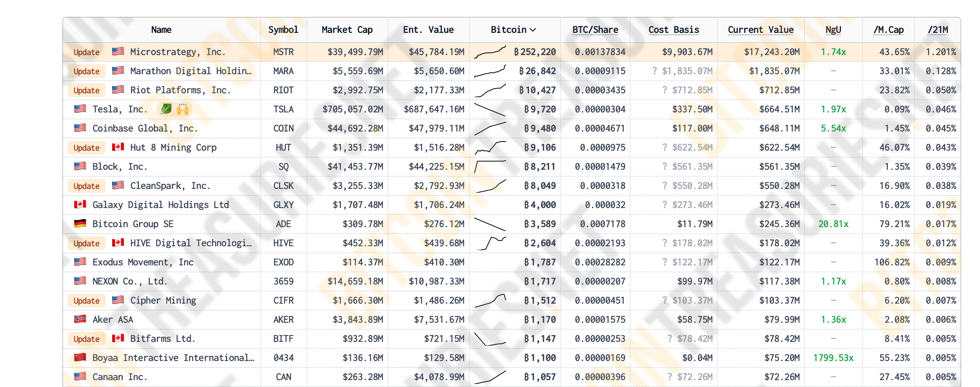Sort table by Ent. Value header
980x387 pixels.
pyautogui.click(x=428, y=30)
